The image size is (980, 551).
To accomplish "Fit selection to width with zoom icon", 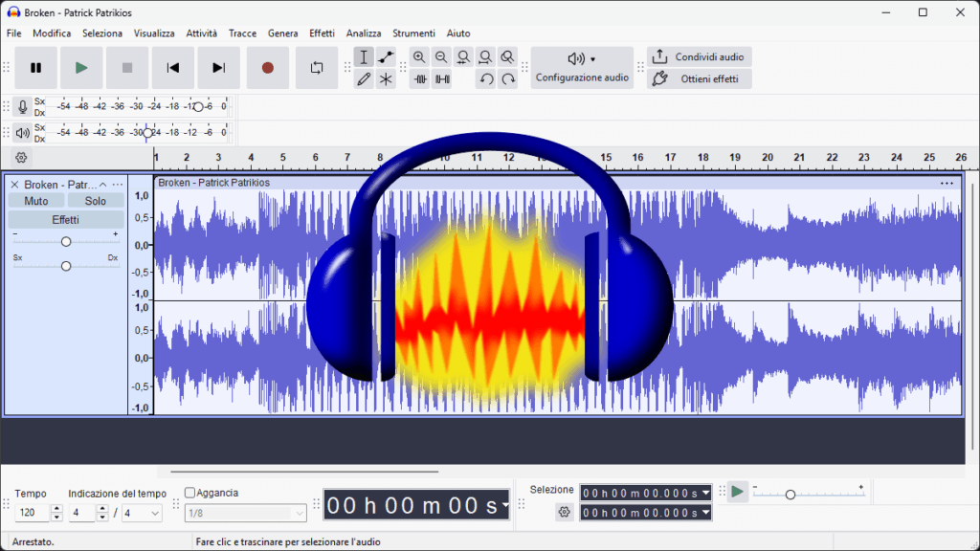I will 463,57.
